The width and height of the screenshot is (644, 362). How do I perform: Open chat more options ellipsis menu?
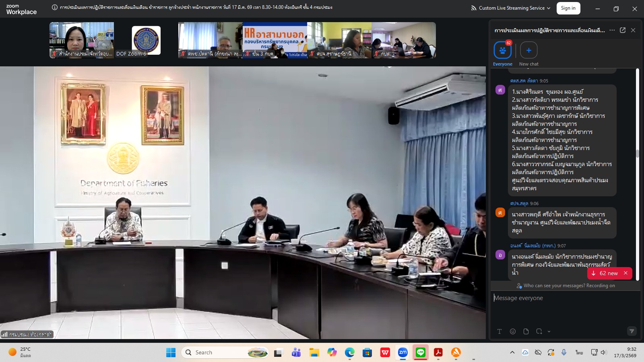(x=612, y=30)
